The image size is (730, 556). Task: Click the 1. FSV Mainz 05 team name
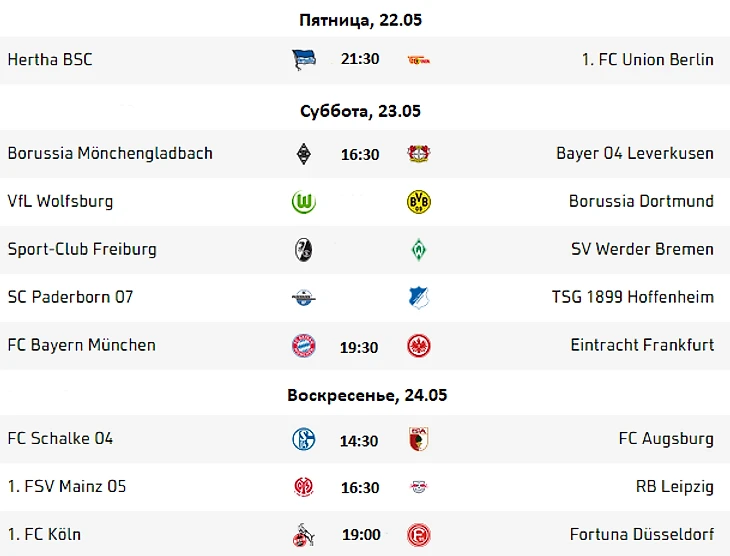[67, 487]
